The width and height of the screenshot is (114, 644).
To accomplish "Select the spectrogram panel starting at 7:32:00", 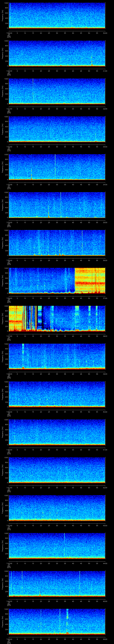I will [57, 129].
